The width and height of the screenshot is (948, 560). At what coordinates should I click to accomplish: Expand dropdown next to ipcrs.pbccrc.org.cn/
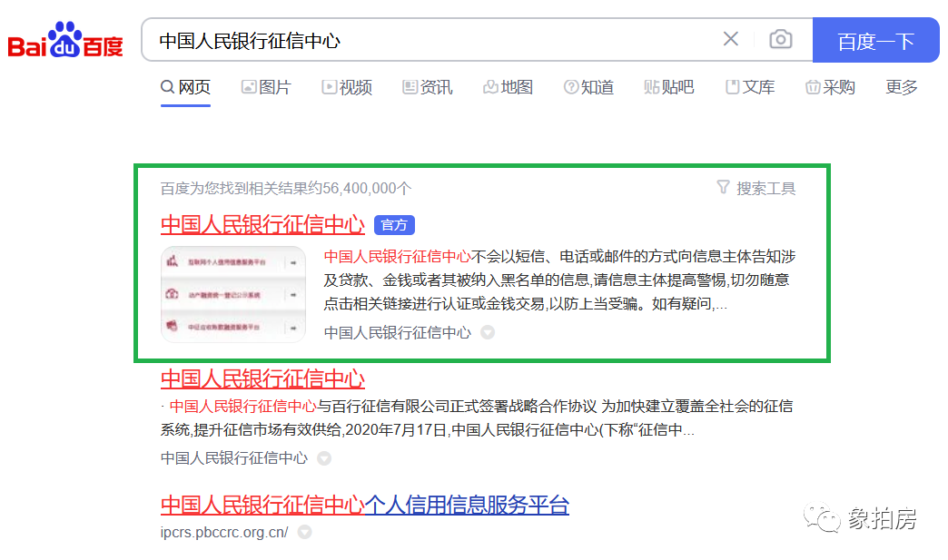[305, 532]
